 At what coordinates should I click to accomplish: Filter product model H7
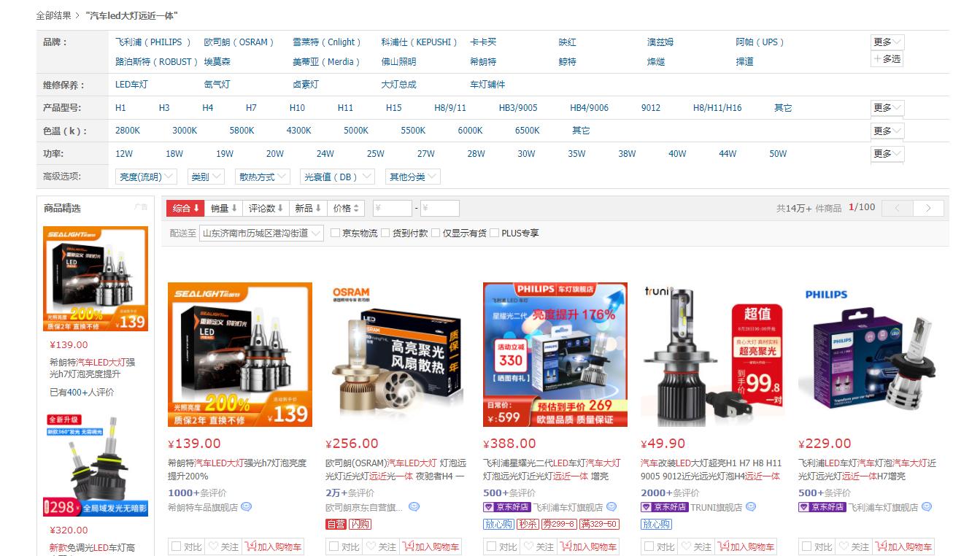coord(251,108)
